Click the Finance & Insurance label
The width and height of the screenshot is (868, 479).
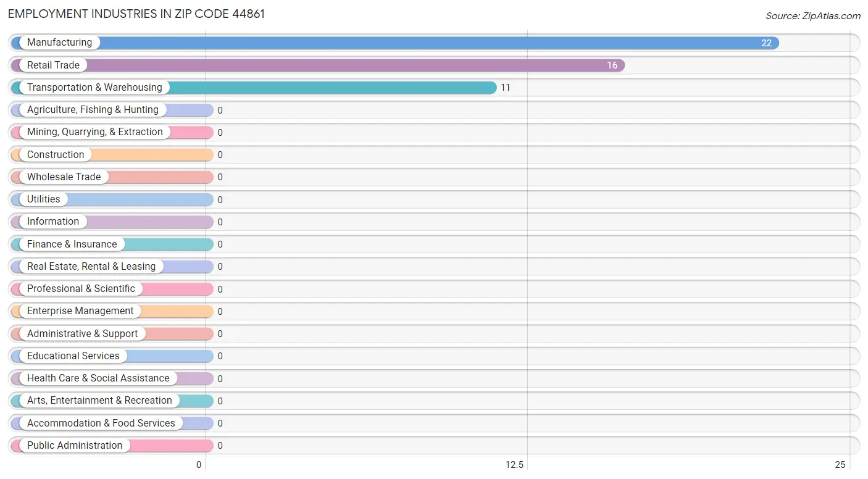click(72, 244)
